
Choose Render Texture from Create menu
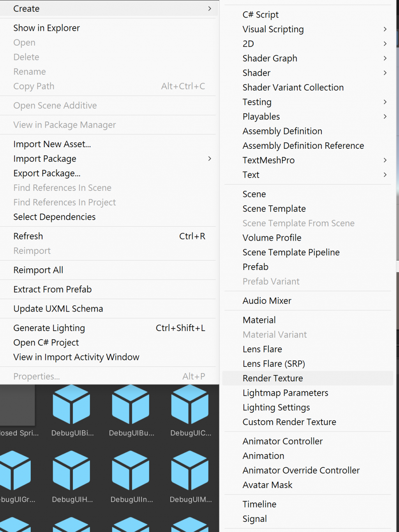tap(273, 379)
